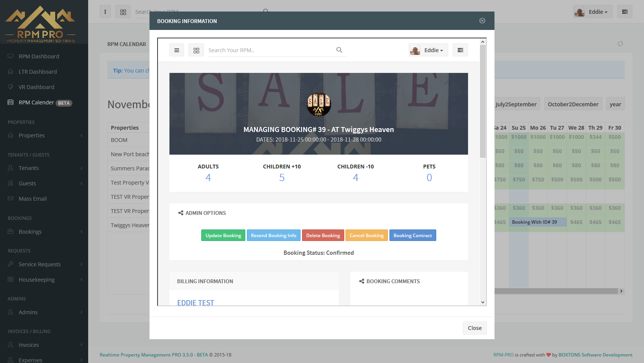Click the RPM Dashboard monitor icon in the sidebar
Screen dimensions: 644x363
coord(11,56)
